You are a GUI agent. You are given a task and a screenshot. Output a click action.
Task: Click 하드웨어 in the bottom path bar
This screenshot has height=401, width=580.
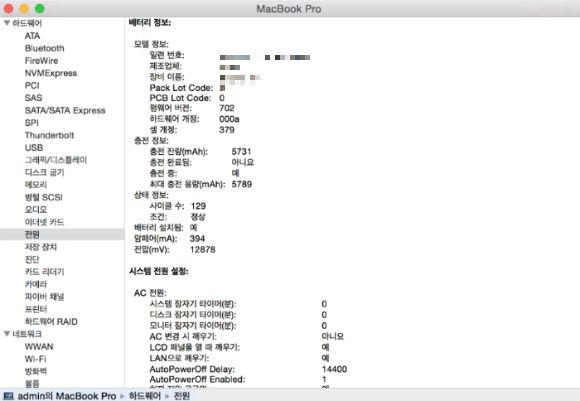pyautogui.click(x=145, y=396)
